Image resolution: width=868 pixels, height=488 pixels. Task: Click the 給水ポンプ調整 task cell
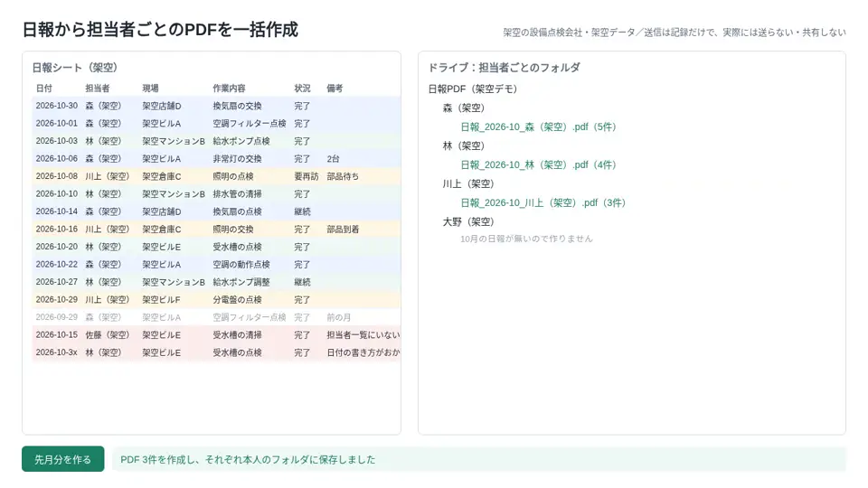point(241,282)
